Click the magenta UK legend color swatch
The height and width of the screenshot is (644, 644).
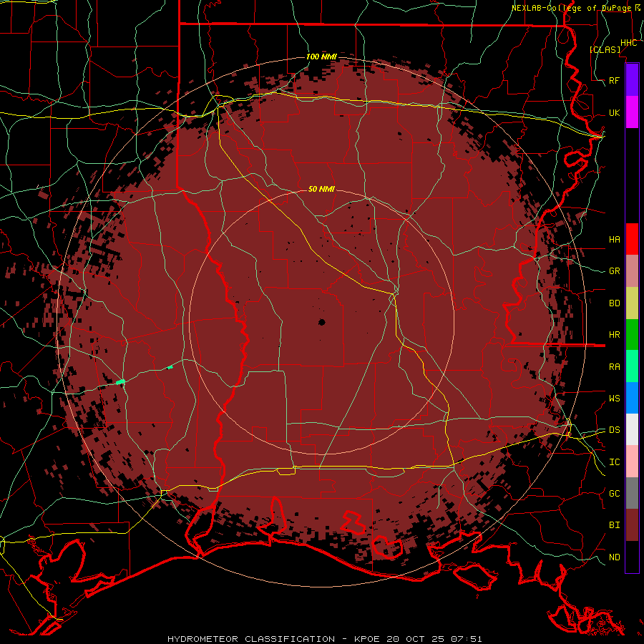tap(632, 112)
